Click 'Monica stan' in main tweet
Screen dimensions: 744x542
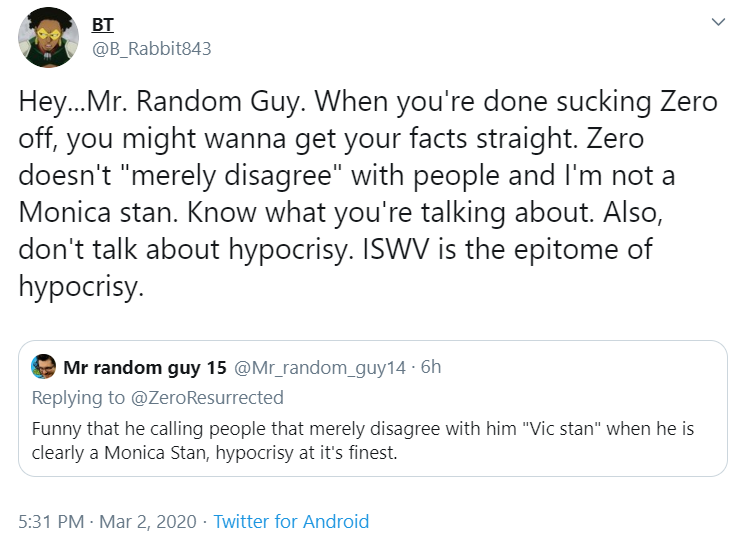pyautogui.click(x=98, y=212)
